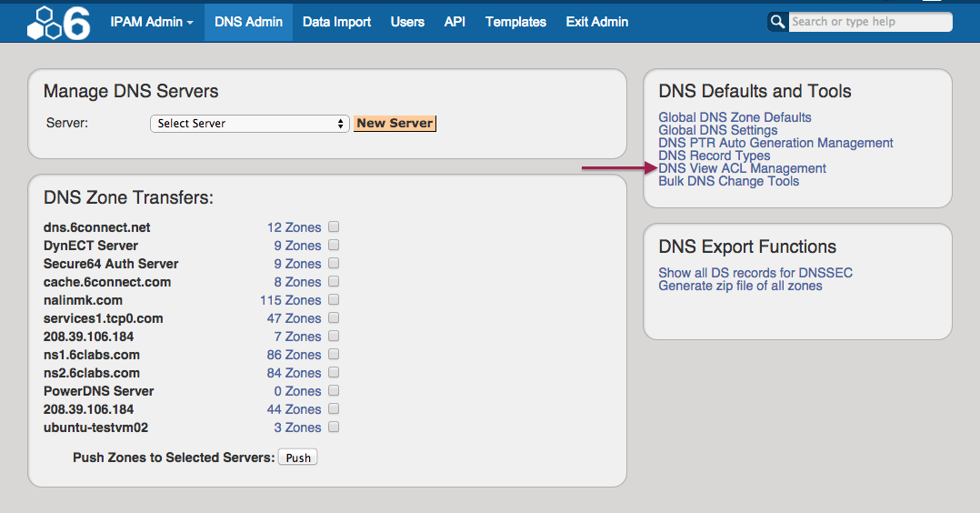Open the 115 Zones link for nalinmk.com
The height and width of the screenshot is (513, 980).
pyautogui.click(x=290, y=300)
